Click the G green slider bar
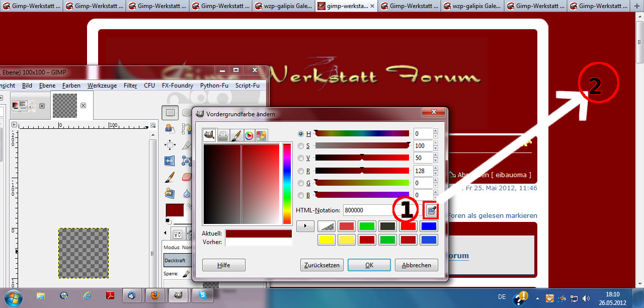This screenshot has height=308, width=644. point(362,183)
